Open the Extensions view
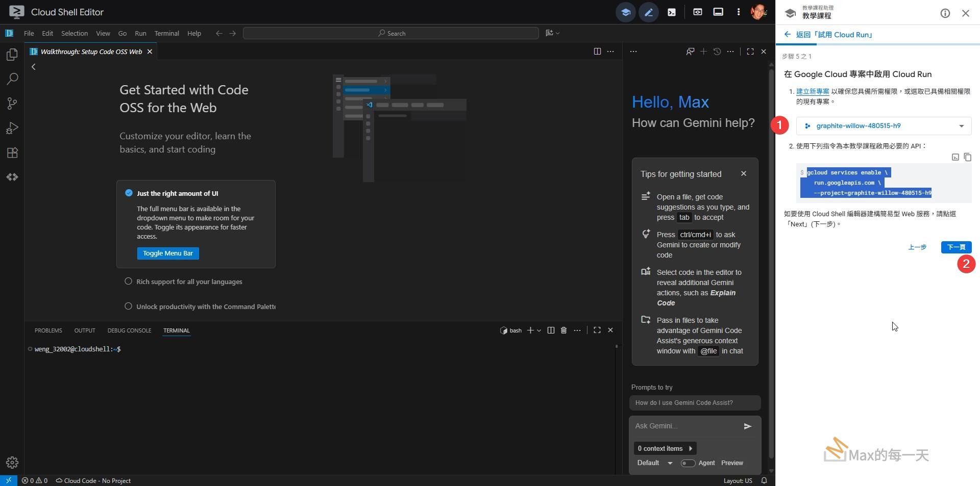This screenshot has height=486, width=980. click(12, 152)
